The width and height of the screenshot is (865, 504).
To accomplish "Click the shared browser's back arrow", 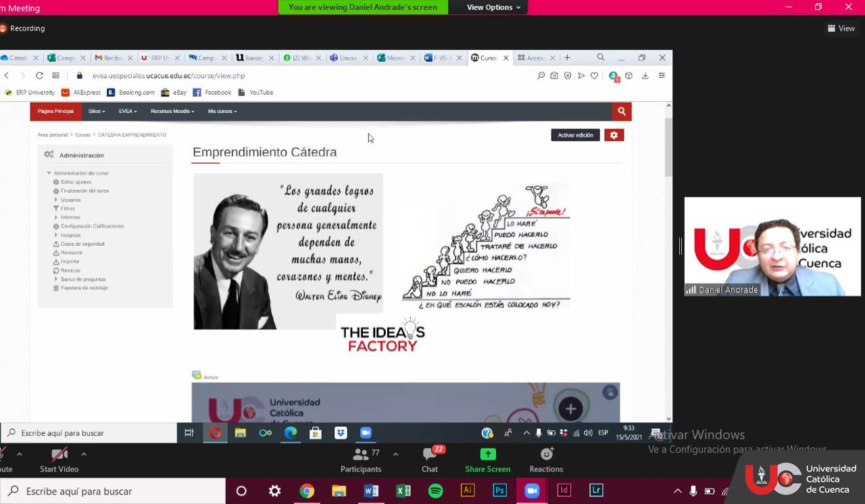I will [7, 76].
